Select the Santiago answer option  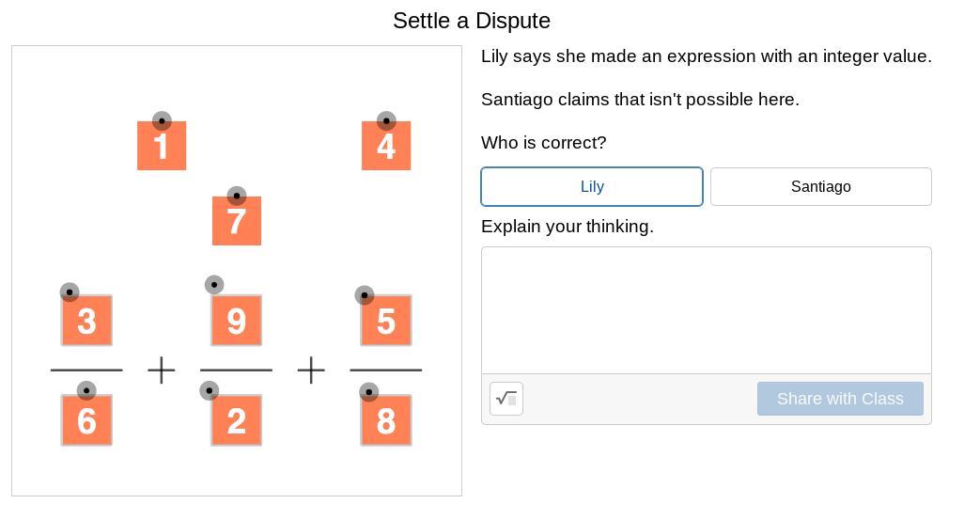click(821, 186)
